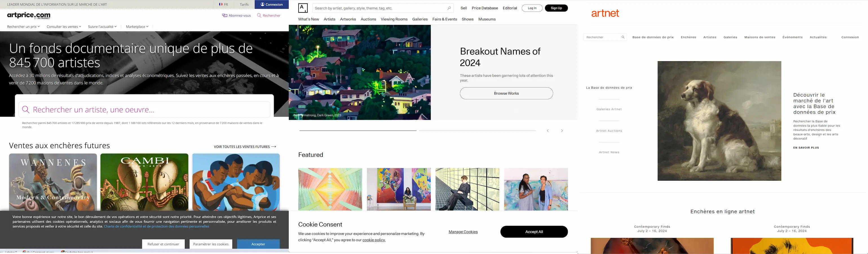
Task: Go to next carousel slide arrow
Action: tap(562, 131)
